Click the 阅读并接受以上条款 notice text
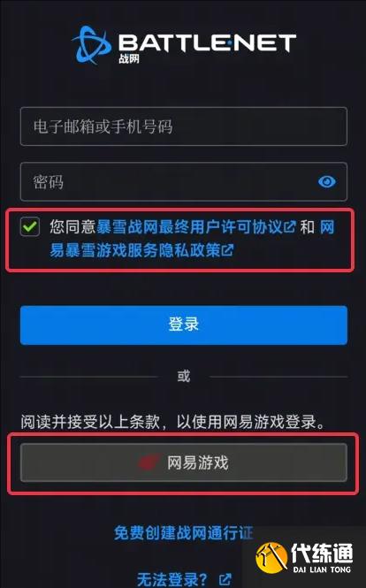Viewport: 366px width, 588px height. pyautogui.click(x=90, y=422)
